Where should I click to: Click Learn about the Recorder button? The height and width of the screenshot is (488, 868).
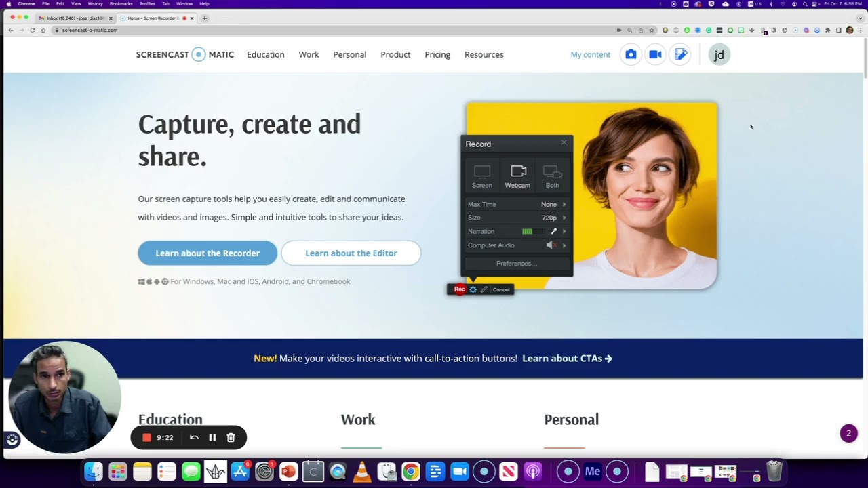pos(208,253)
